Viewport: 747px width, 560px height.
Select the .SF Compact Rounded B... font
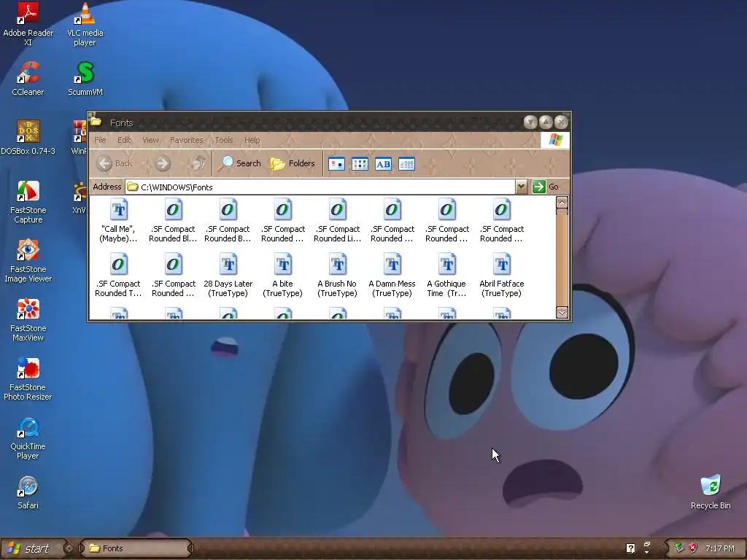pyautogui.click(x=228, y=220)
